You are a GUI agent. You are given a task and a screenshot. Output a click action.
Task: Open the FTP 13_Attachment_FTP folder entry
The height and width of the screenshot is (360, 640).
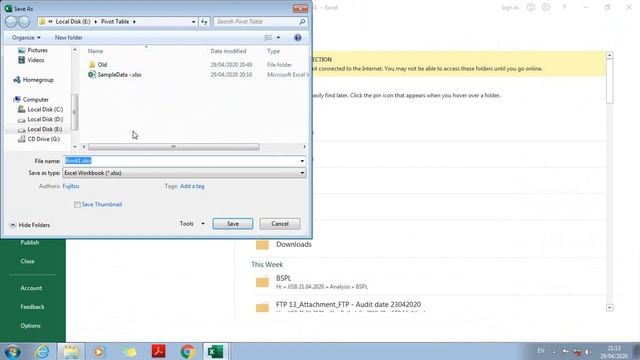click(x=348, y=304)
